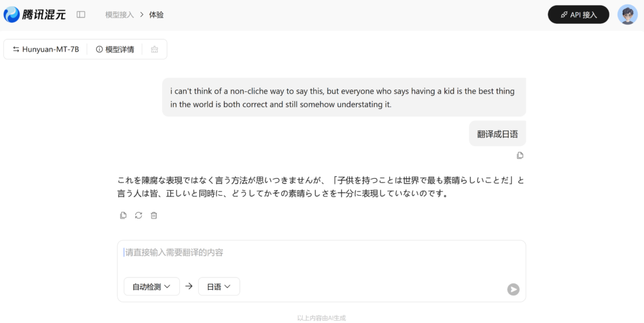This screenshot has width=644, height=323.
Task: Click the info icon beside 模型详情
Action: pyautogui.click(x=99, y=49)
